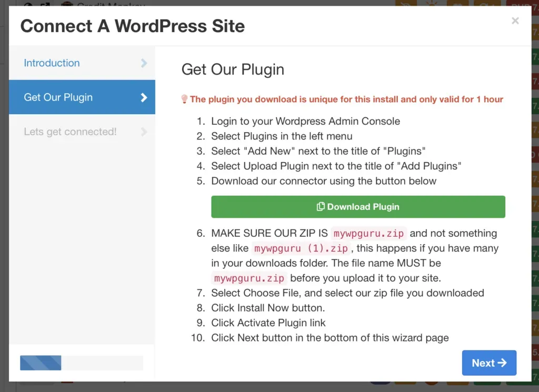Click the "mywpguru (1).zip" code snippet
539x392 pixels.
pos(301,248)
